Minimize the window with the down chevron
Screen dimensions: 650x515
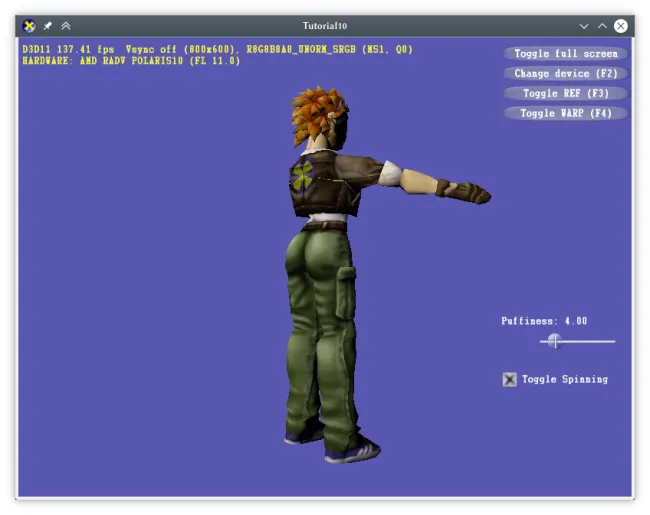(584, 26)
